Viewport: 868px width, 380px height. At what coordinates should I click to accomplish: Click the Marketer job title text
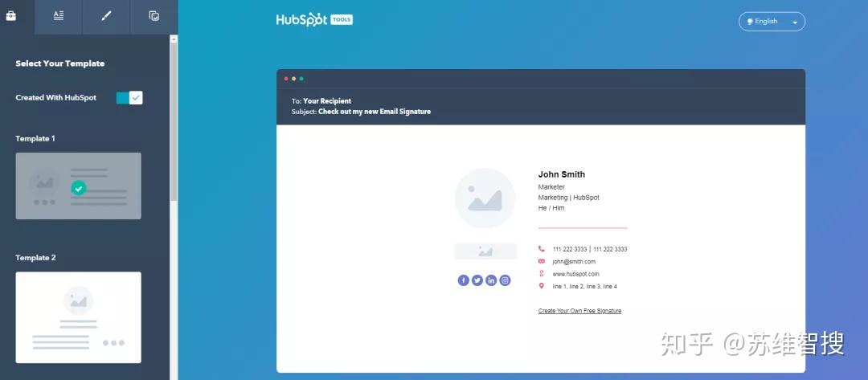point(551,187)
